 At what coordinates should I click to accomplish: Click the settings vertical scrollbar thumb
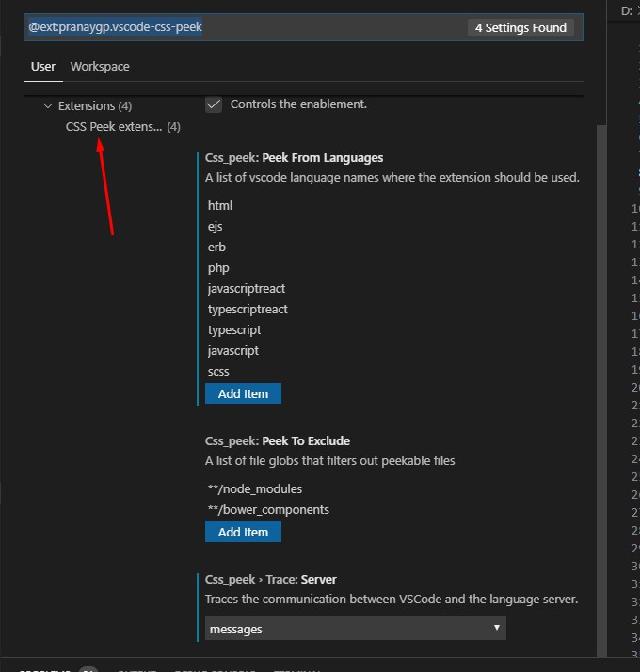601,390
